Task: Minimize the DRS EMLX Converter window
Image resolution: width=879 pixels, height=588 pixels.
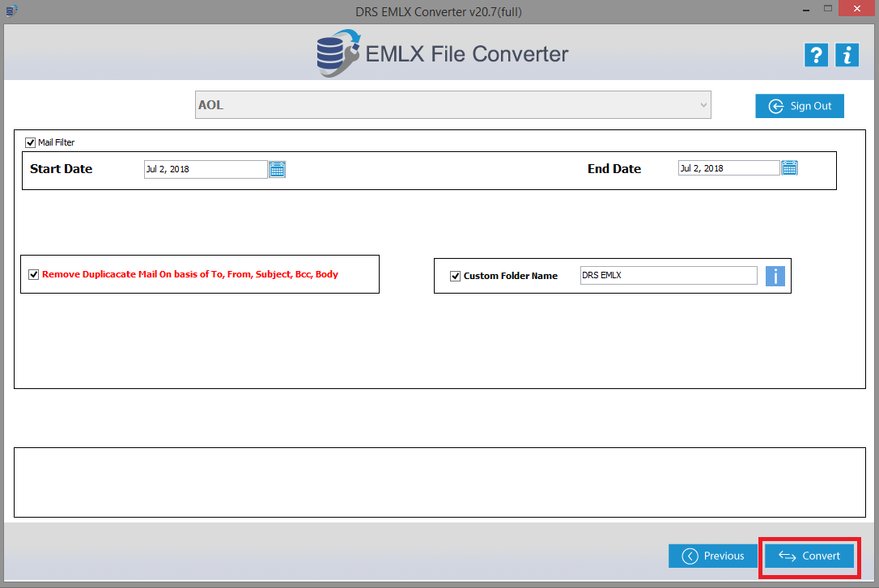Action: click(x=805, y=10)
